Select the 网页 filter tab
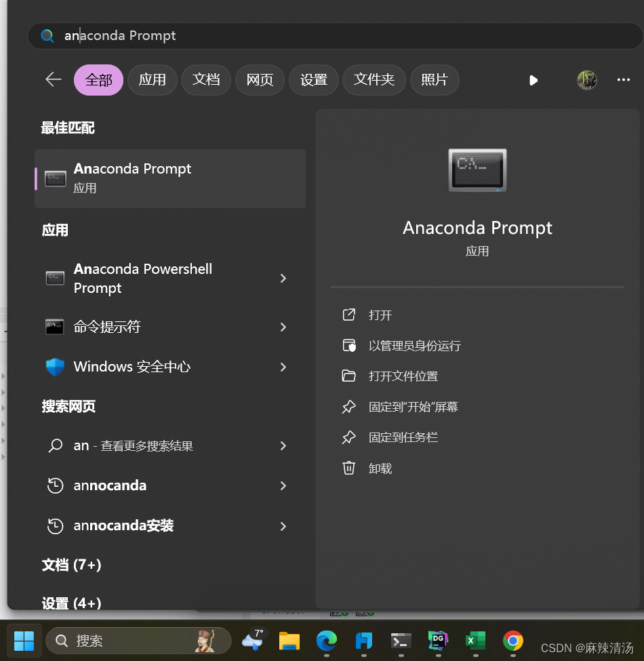Image resolution: width=644 pixels, height=661 pixels. click(x=260, y=80)
